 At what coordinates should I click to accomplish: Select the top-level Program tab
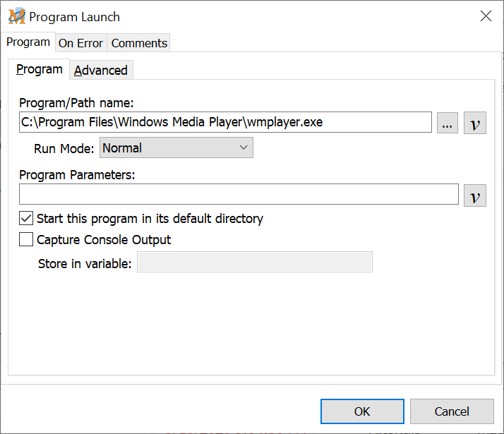pos(28,42)
